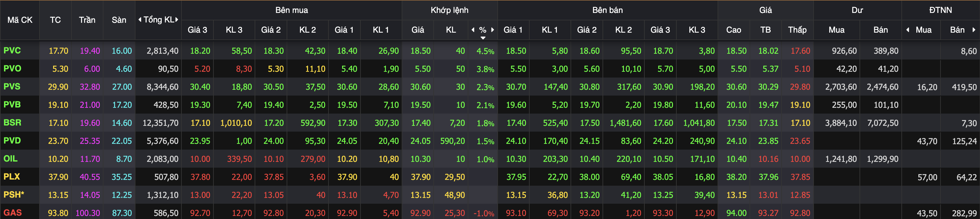Click the total volume value "5,376,60"

pyautogui.click(x=162, y=141)
